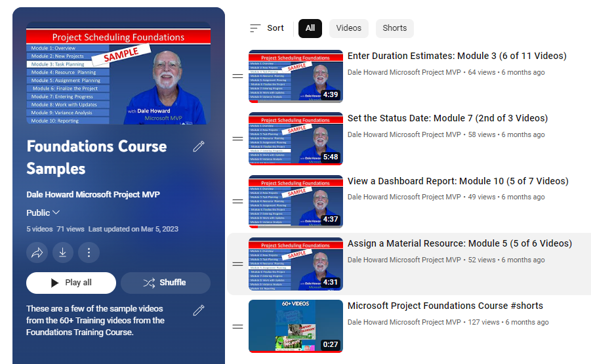Open video title Microsoft Project Foundations Course #shorts
Screen dimensions: 591x364
pos(445,306)
